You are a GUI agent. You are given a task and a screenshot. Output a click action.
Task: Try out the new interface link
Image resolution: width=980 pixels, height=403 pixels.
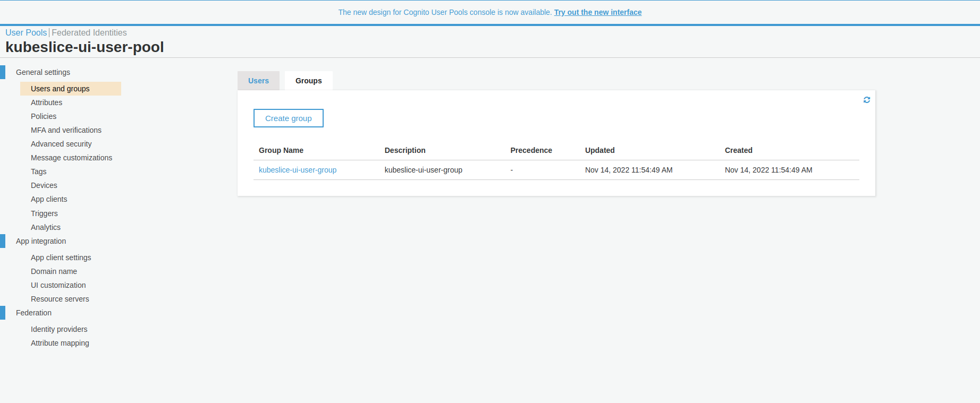coord(598,12)
